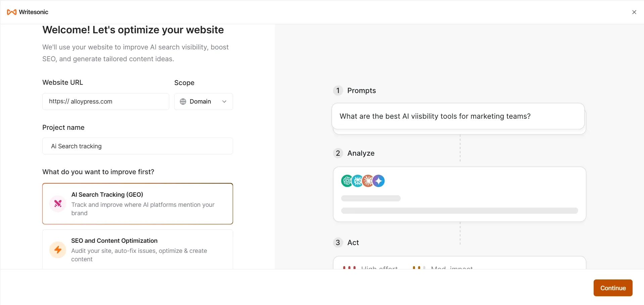The image size is (644, 305).
Task: Click the Gemini sparkle icon
Action: click(378, 181)
